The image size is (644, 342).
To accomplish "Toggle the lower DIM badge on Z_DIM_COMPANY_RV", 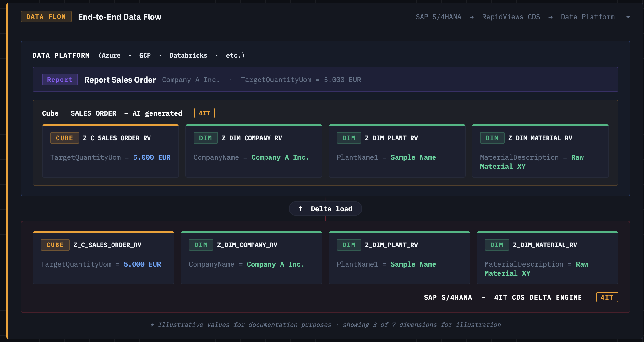I will (201, 245).
